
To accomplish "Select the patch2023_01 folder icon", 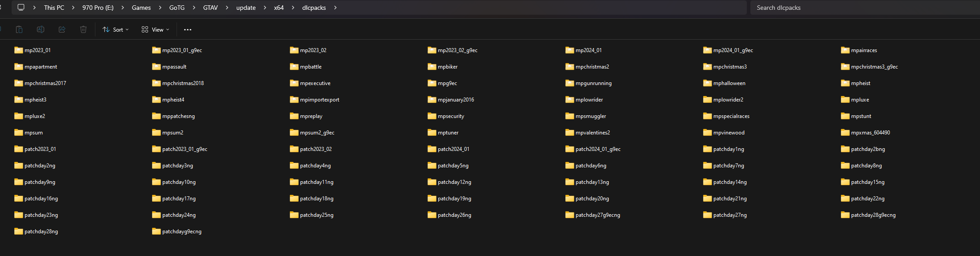I will pos(19,149).
